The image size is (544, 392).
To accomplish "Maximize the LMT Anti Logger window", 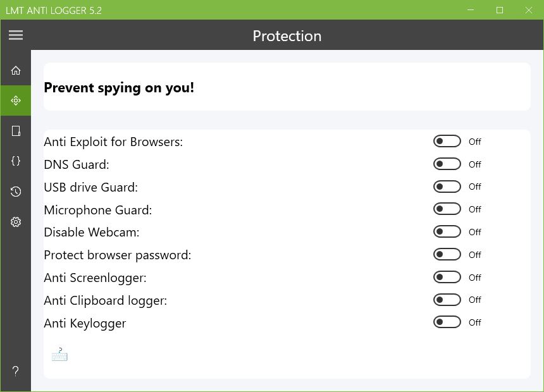I will (x=500, y=10).
